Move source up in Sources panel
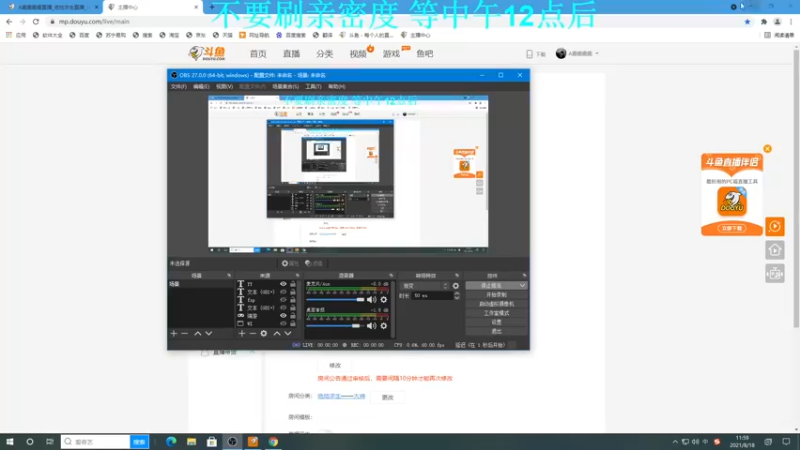The image size is (800, 450). click(x=277, y=333)
